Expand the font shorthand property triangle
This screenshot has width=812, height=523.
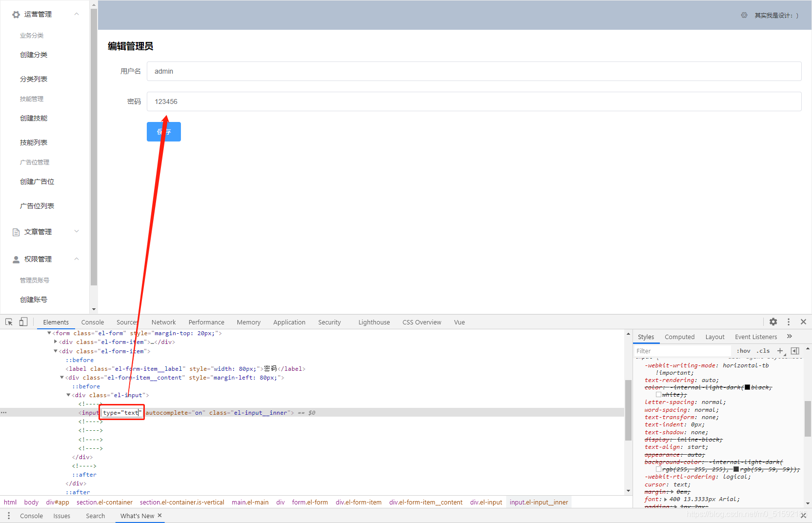666,499
